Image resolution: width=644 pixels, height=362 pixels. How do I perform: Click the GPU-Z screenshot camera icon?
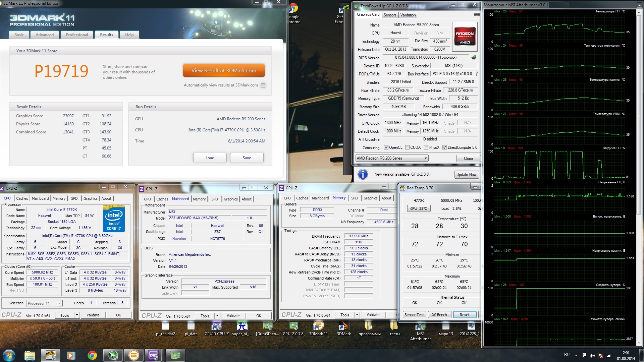[477, 15]
